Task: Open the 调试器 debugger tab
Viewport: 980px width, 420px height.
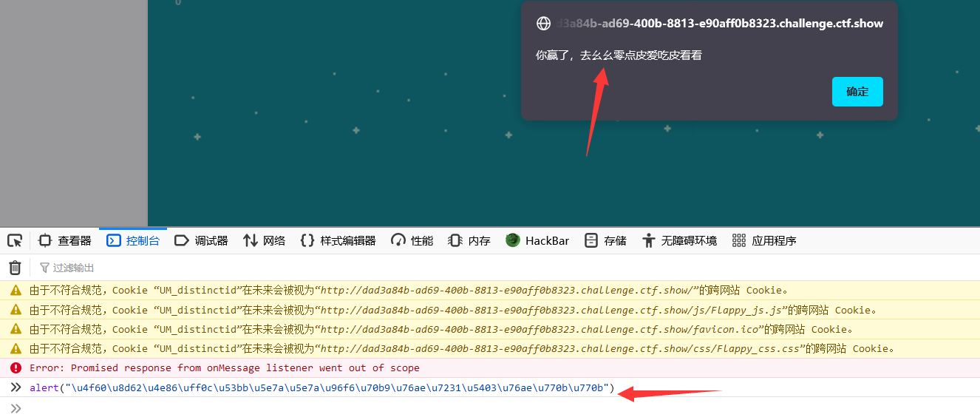Action: tap(201, 240)
